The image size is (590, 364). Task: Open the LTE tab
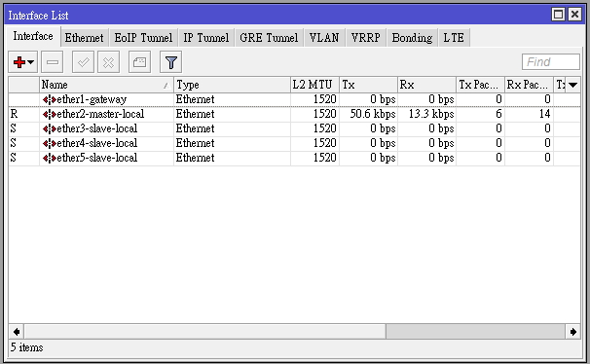click(x=454, y=38)
